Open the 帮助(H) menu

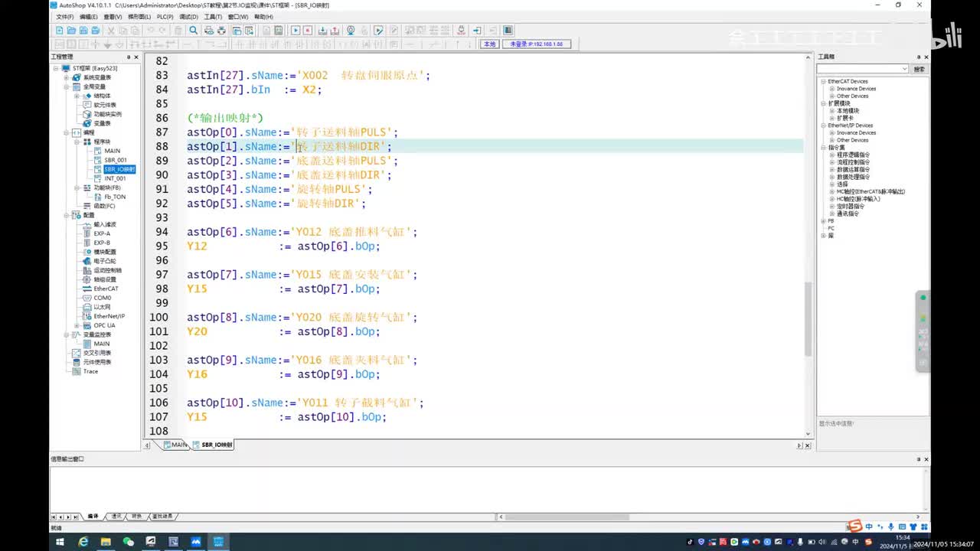(x=263, y=17)
